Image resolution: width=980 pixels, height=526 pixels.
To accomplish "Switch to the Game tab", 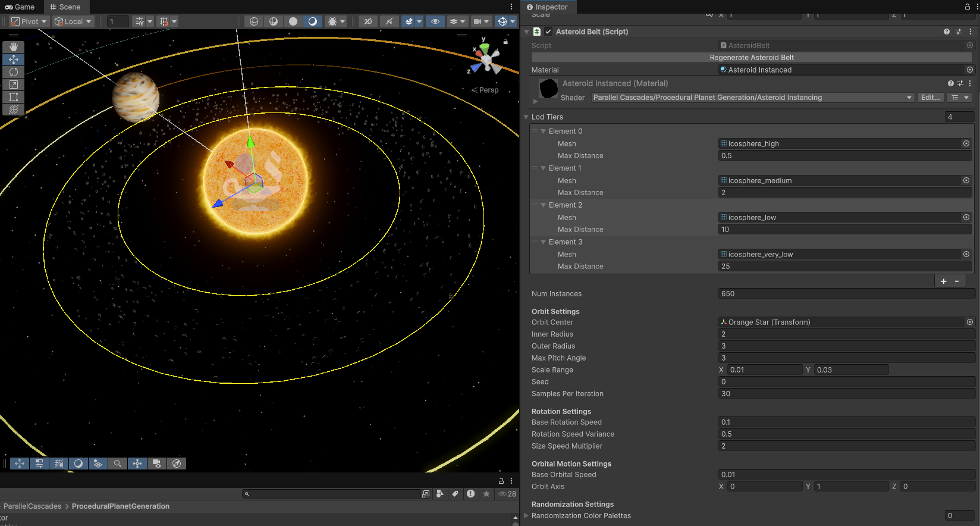I will (x=20, y=7).
